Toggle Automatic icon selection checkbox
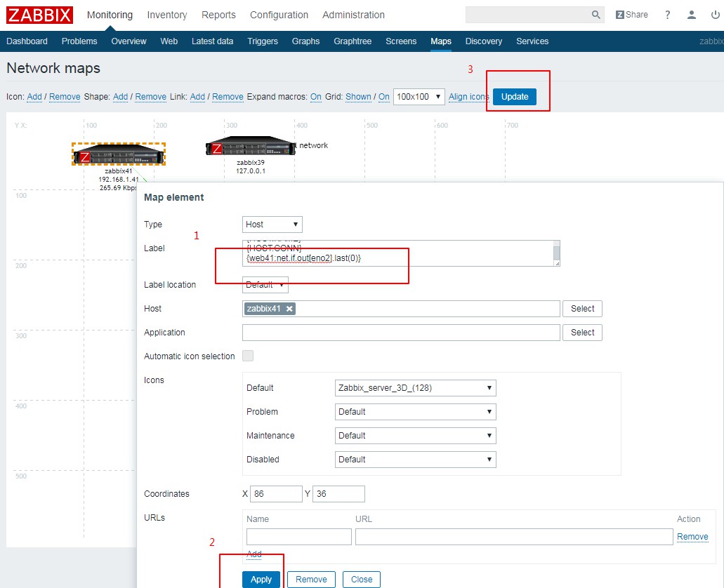 click(x=248, y=356)
